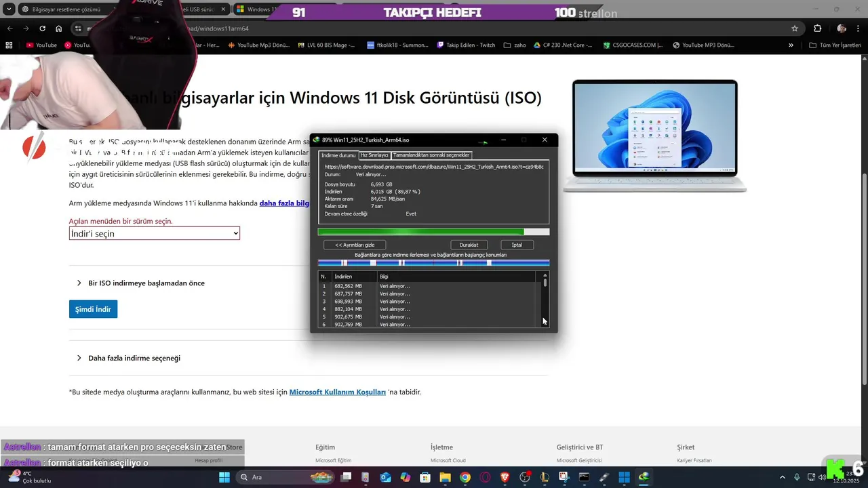Viewport: 868px width, 488px height.
Task: Open the Chrome tab search dropdown
Action: 9,9
